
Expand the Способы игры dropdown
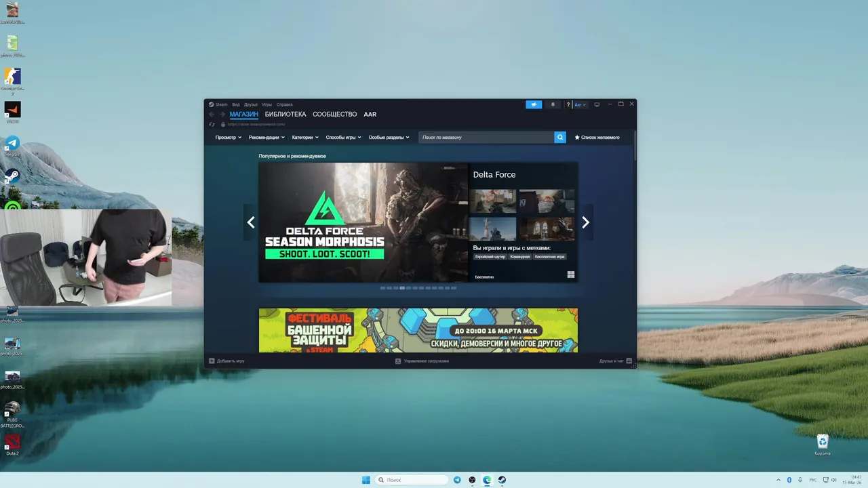pos(344,138)
